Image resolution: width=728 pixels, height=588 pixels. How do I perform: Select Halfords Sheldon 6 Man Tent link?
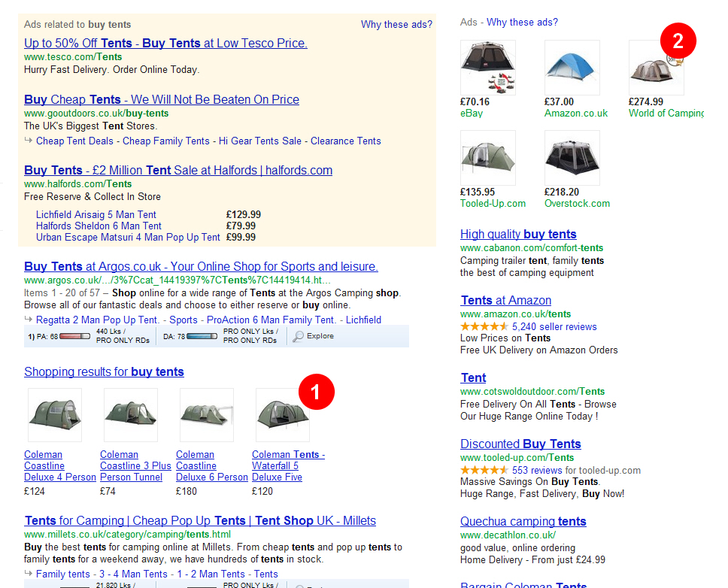click(99, 226)
